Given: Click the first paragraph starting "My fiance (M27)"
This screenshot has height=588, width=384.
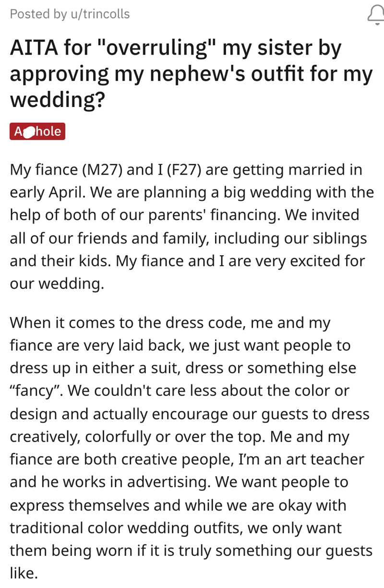Looking at the screenshot, I should click(x=187, y=226).
